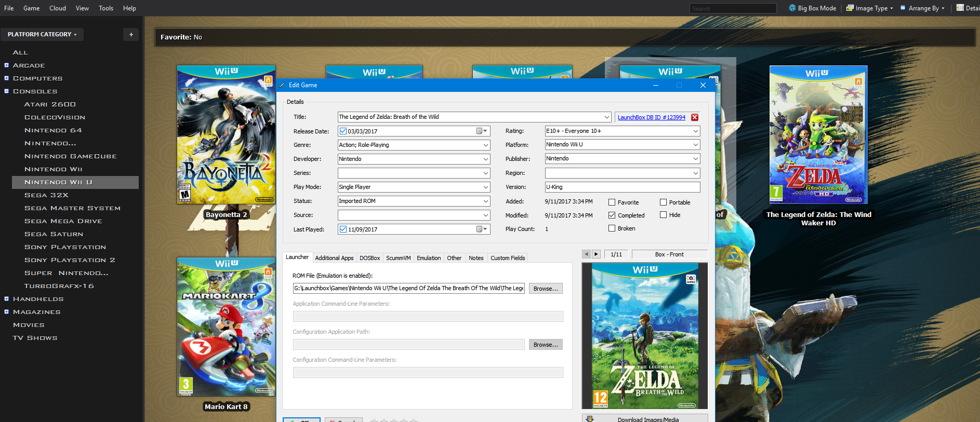Open the Genre dropdown
Image resolution: width=980 pixels, height=422 pixels.
pyautogui.click(x=486, y=145)
